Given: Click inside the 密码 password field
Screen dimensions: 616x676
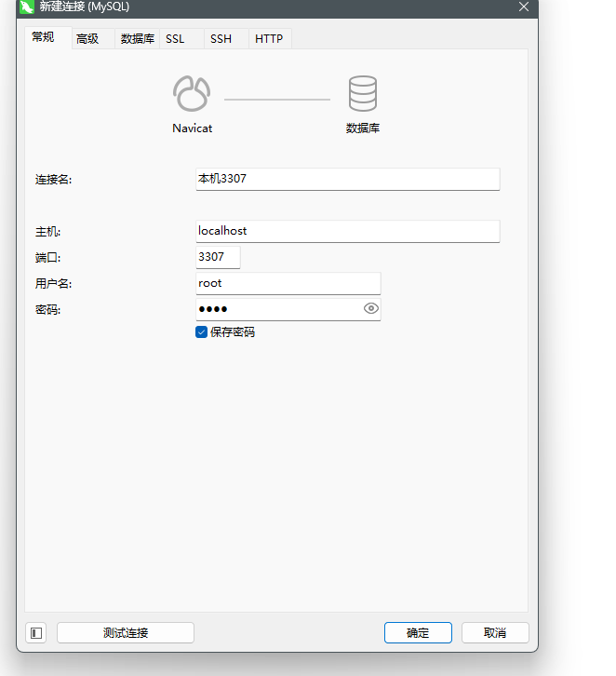Looking at the screenshot, I should coord(277,309).
